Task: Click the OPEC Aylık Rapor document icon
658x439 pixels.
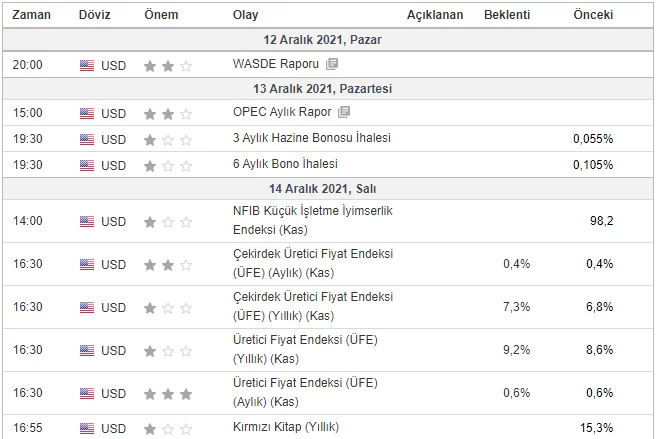Action: point(344,113)
